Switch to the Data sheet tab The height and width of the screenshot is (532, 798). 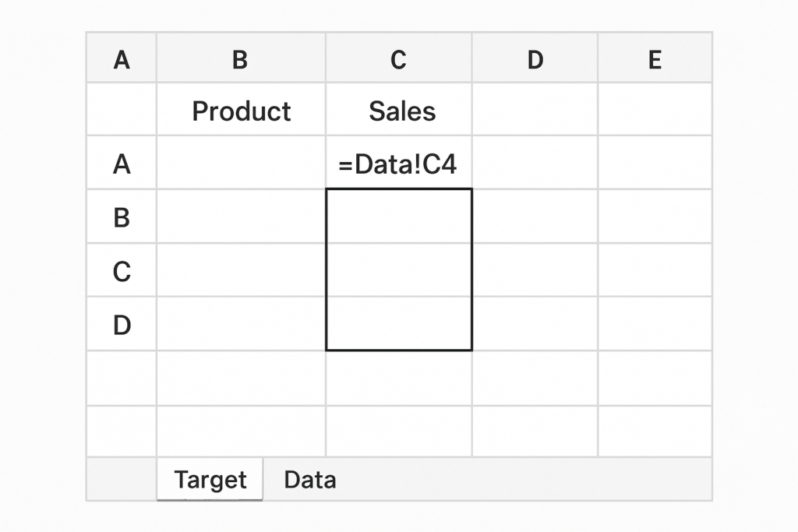click(310, 480)
